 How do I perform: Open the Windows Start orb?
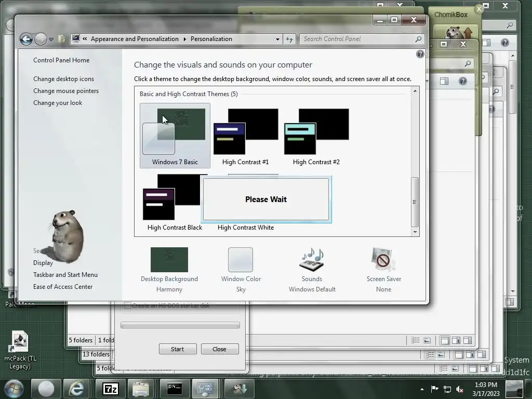14,389
